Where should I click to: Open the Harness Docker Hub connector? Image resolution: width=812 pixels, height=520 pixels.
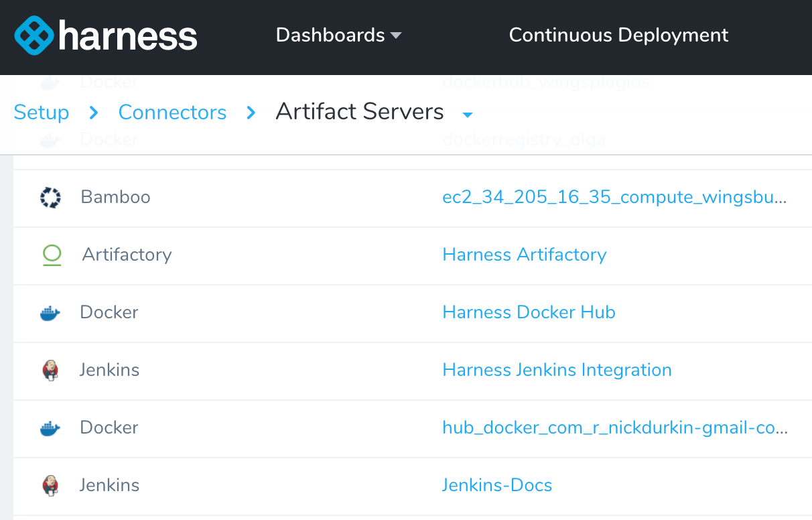pyautogui.click(x=529, y=312)
